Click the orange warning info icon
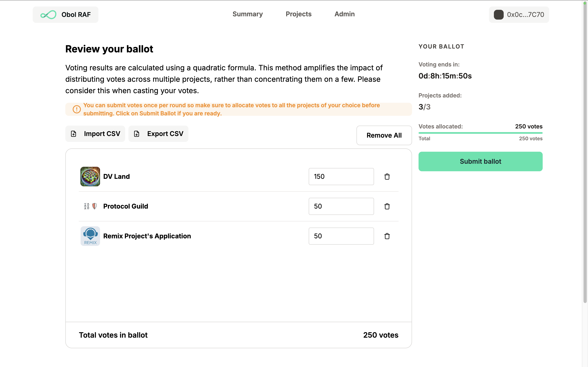 pyautogui.click(x=77, y=109)
